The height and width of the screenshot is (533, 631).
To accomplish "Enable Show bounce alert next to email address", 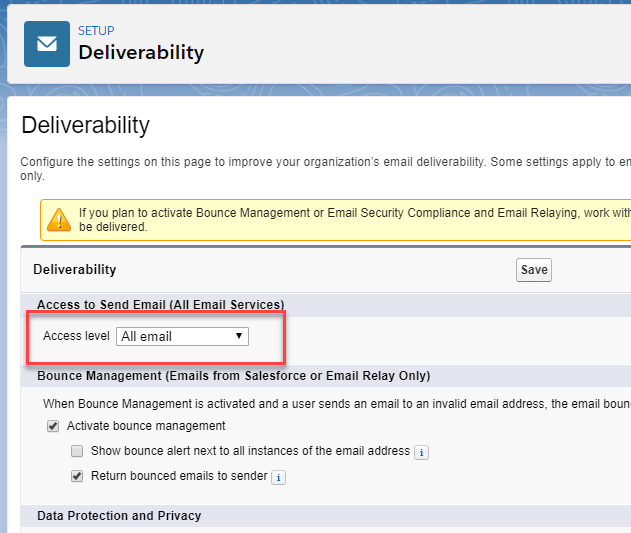I will point(77,451).
